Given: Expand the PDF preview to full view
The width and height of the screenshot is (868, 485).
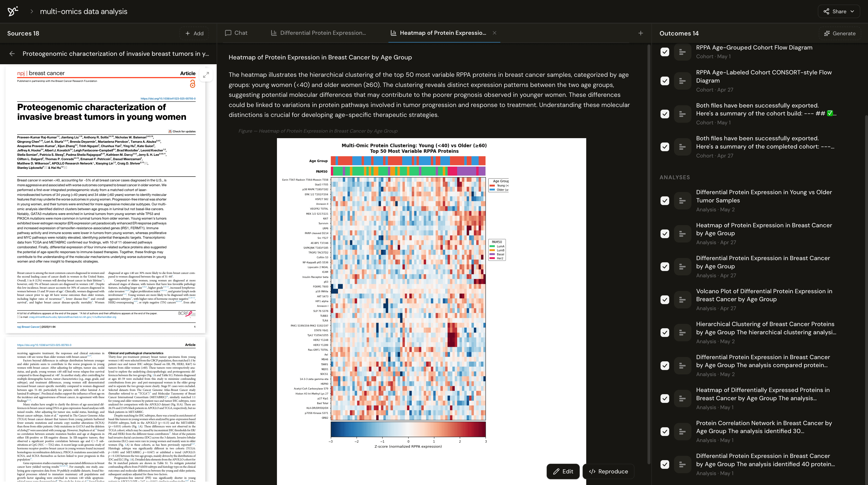Looking at the screenshot, I should coord(206,75).
